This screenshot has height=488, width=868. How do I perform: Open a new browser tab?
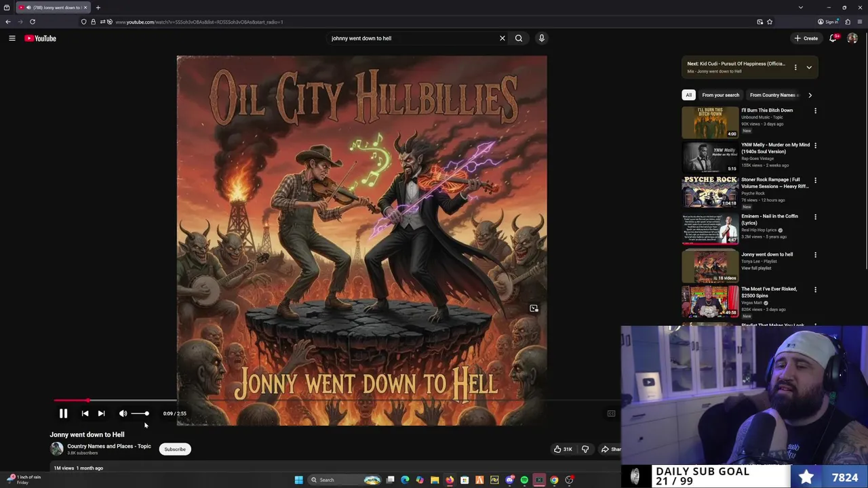tap(98, 7)
